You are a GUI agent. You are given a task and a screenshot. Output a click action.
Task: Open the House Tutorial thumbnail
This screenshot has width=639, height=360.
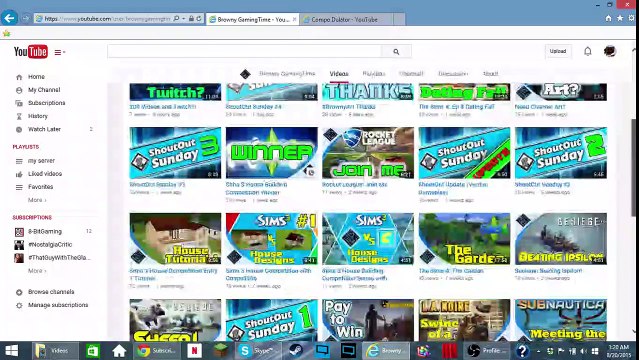coord(175,239)
